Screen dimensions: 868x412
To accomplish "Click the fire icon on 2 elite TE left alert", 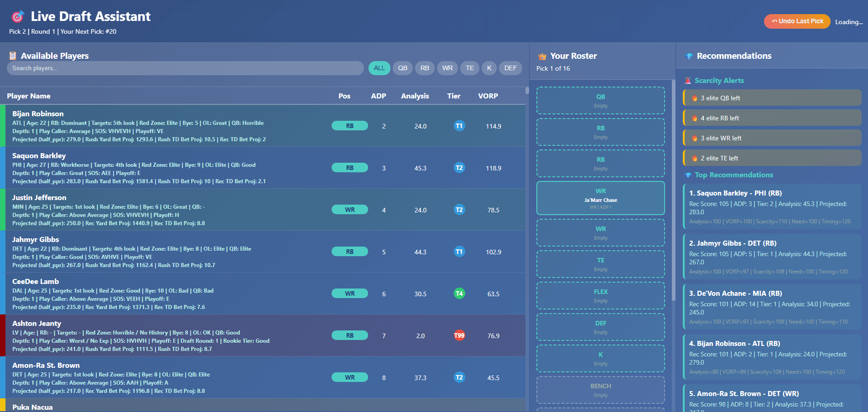I will [695, 158].
